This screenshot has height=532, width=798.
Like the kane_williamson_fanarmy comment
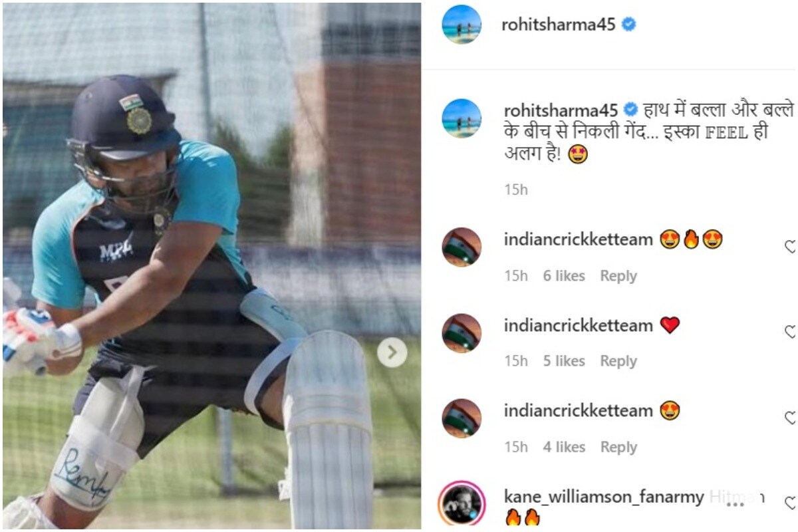pyautogui.click(x=791, y=503)
